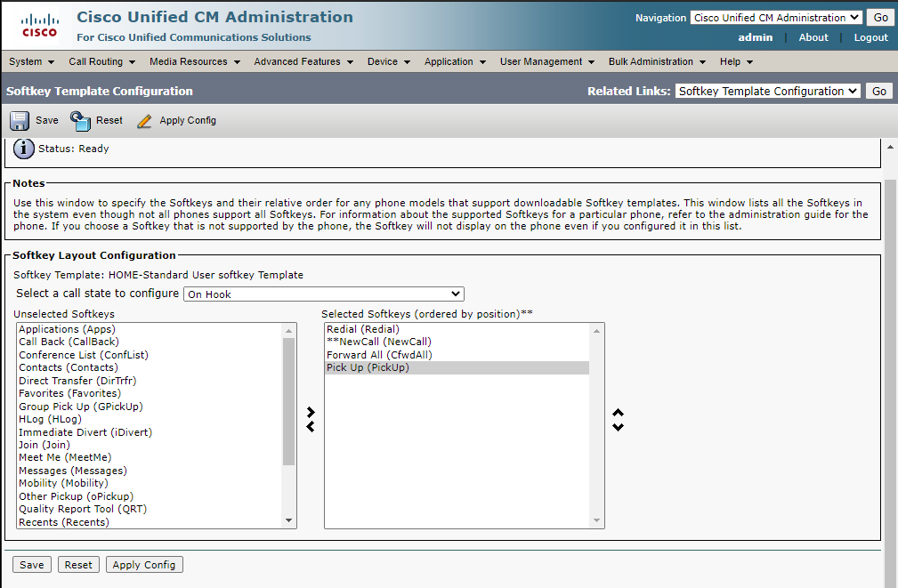The width and height of the screenshot is (898, 588).
Task: Click Unselected Softkeys list scroll up arrow
Action: (x=289, y=330)
